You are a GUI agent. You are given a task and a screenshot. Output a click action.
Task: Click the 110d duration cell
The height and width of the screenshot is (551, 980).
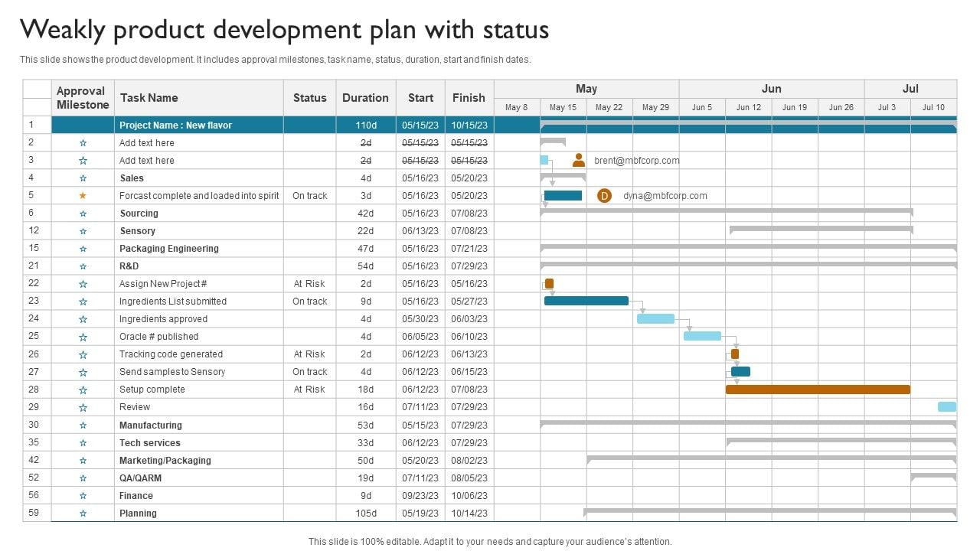click(366, 126)
